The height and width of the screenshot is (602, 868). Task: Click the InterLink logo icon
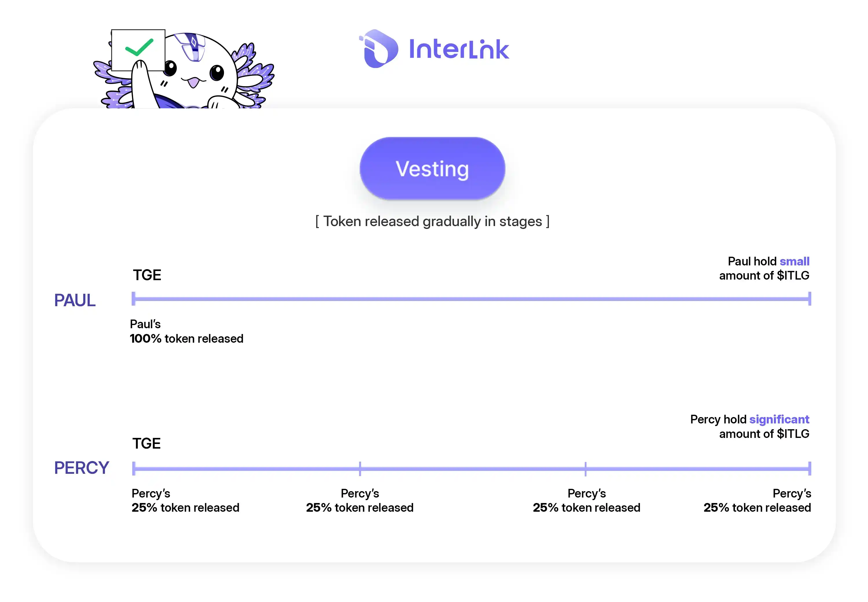[x=378, y=49]
